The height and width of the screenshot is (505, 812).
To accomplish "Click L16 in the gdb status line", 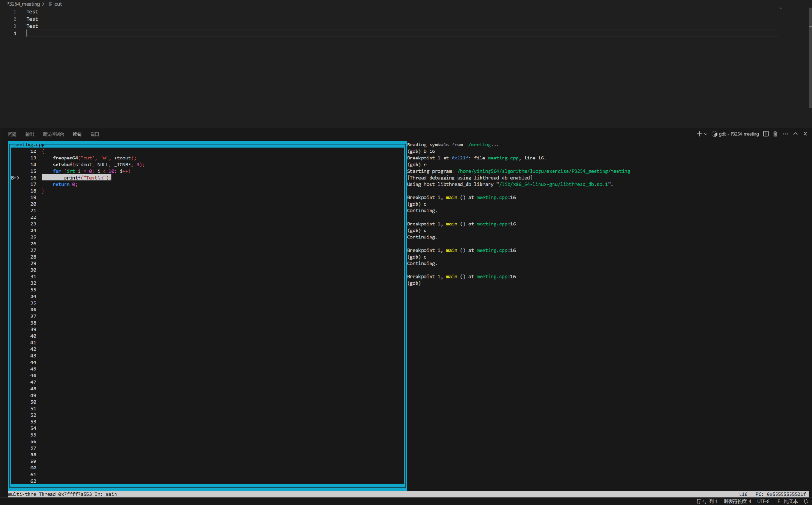I will [743, 494].
